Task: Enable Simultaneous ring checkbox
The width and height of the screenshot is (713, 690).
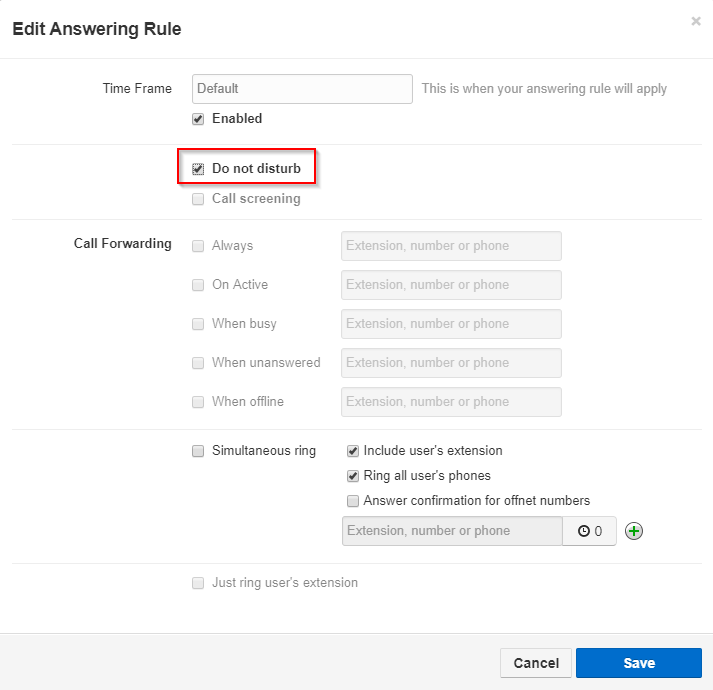Action: click(198, 451)
